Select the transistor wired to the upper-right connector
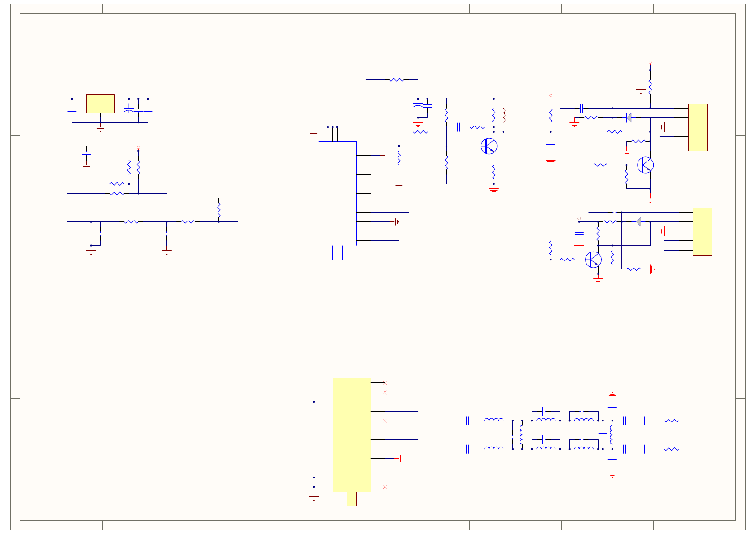Viewport: 756px width, 534px height. click(645, 165)
